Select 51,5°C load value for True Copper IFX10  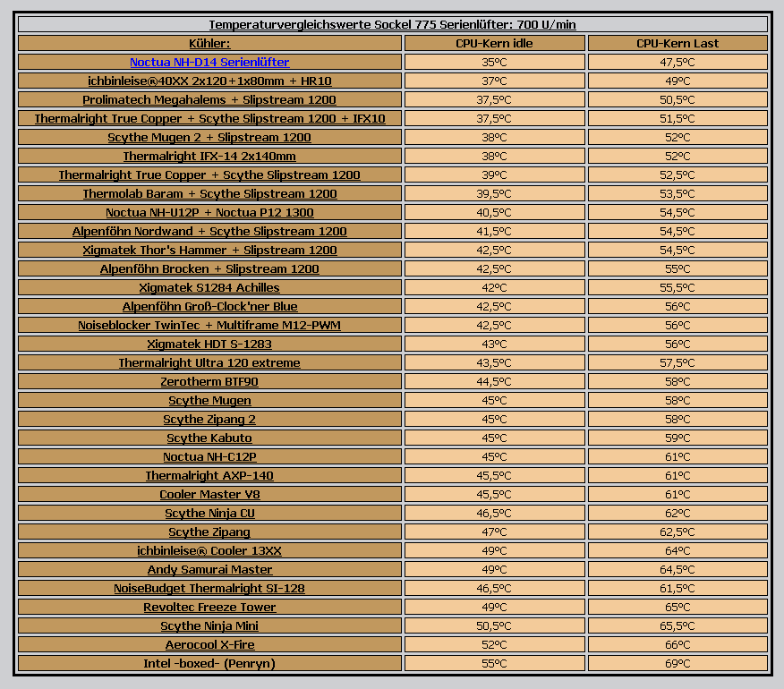677,118
